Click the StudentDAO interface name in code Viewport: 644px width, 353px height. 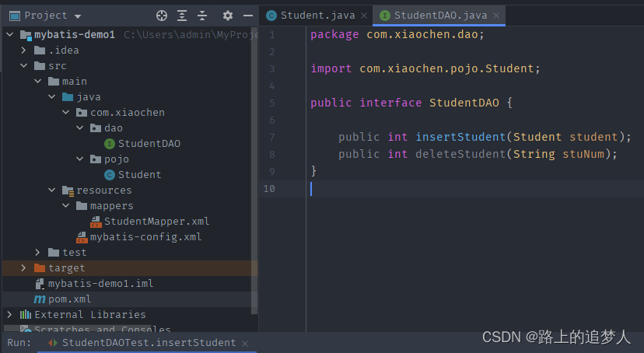(464, 103)
